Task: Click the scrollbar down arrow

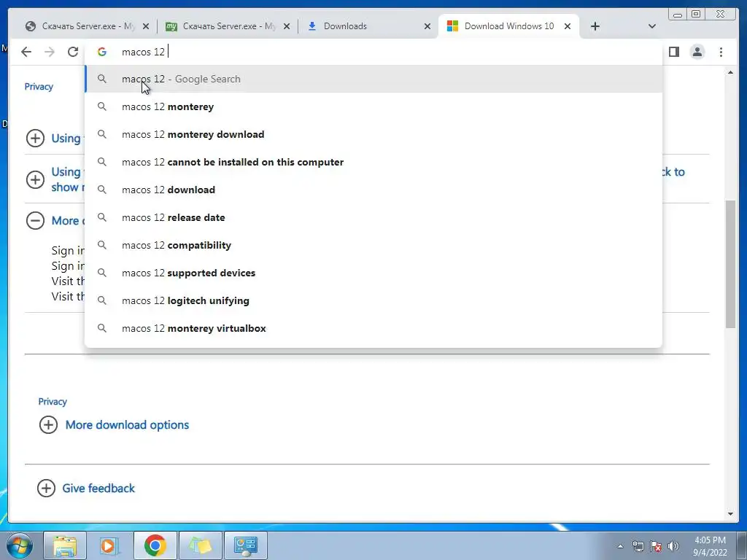Action: tap(730, 514)
